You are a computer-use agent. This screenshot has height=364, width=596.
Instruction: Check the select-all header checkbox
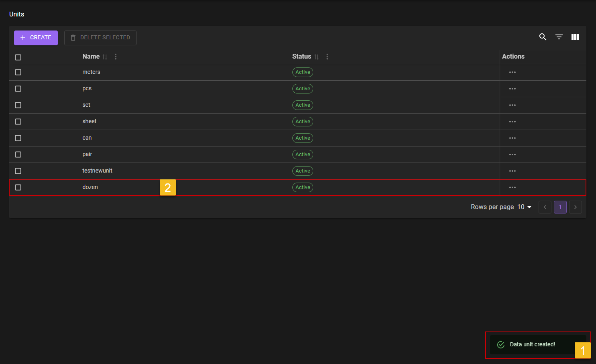18,57
